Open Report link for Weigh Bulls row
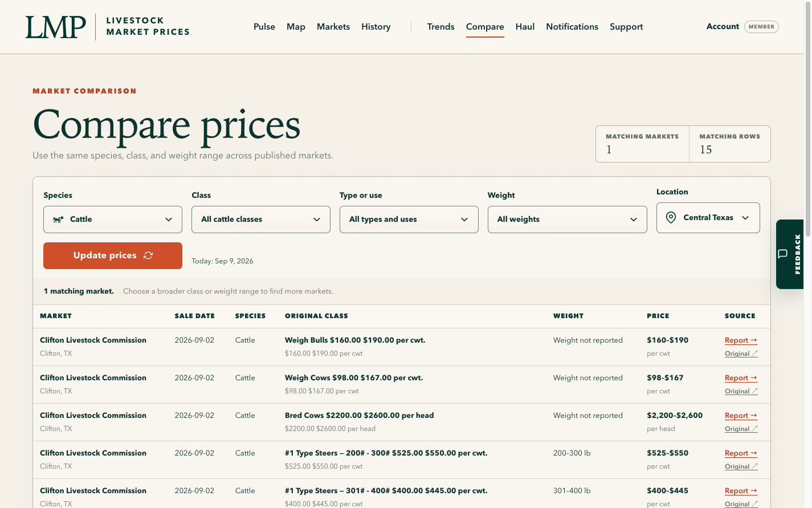This screenshot has height=508, width=812. click(741, 340)
